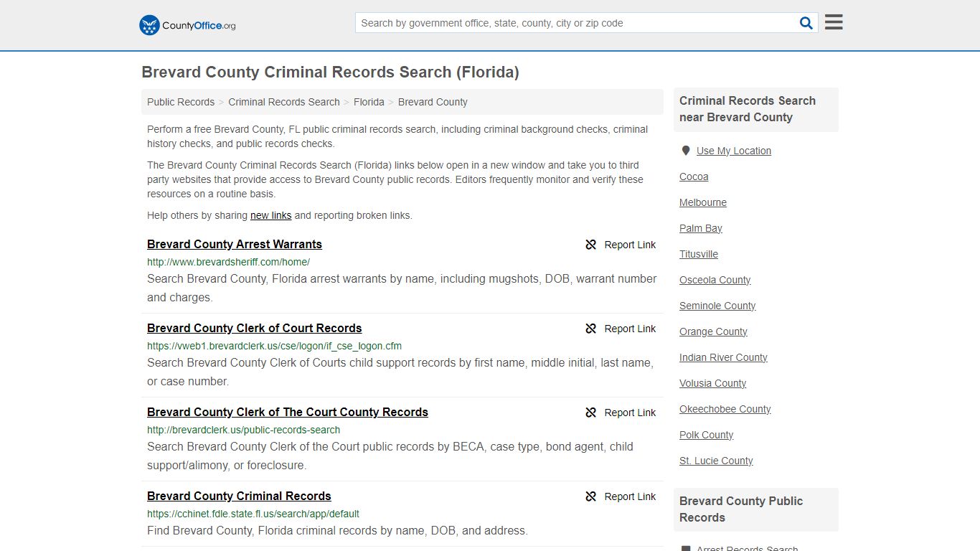This screenshot has height=551, width=980.
Task: Open Brevard County Arrest Warrants listing
Action: (x=235, y=244)
